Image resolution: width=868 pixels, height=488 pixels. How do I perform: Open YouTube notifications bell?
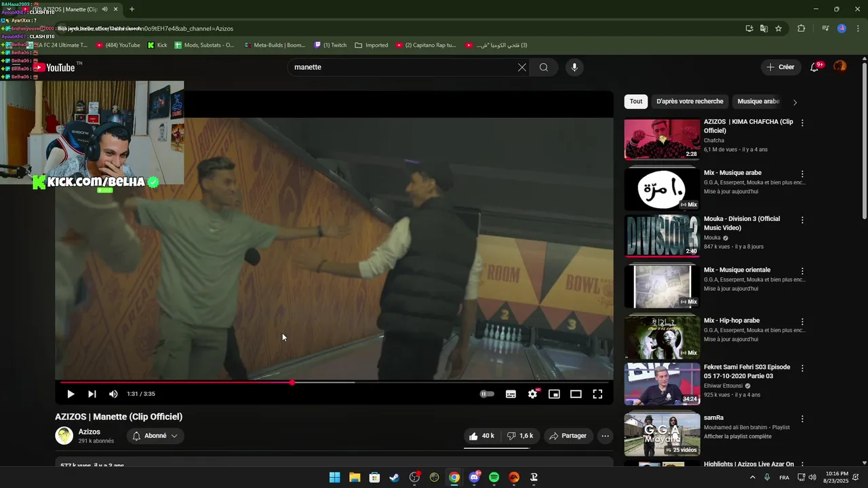[x=815, y=67]
